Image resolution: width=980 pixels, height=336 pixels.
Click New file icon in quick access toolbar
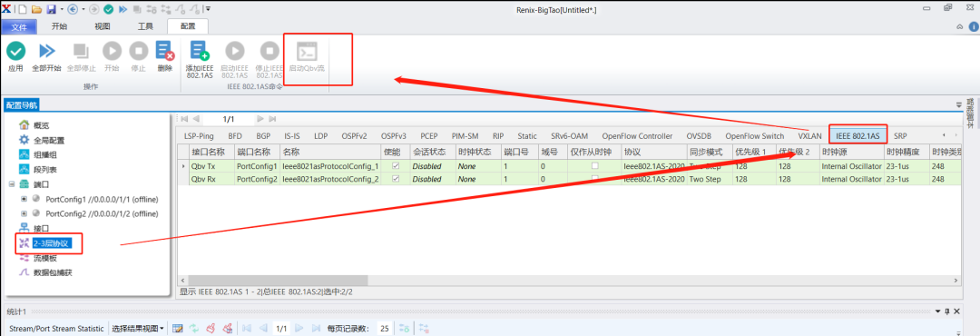point(23,9)
